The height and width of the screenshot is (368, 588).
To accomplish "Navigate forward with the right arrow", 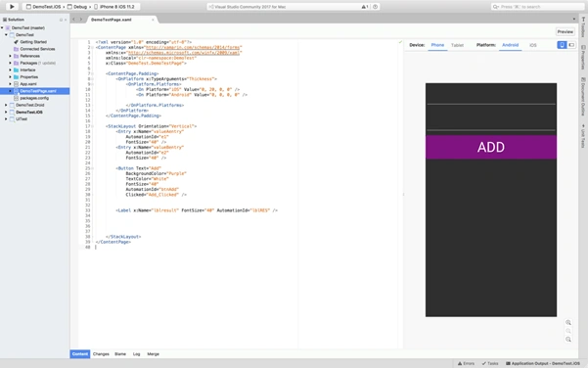I will tap(81, 20).
